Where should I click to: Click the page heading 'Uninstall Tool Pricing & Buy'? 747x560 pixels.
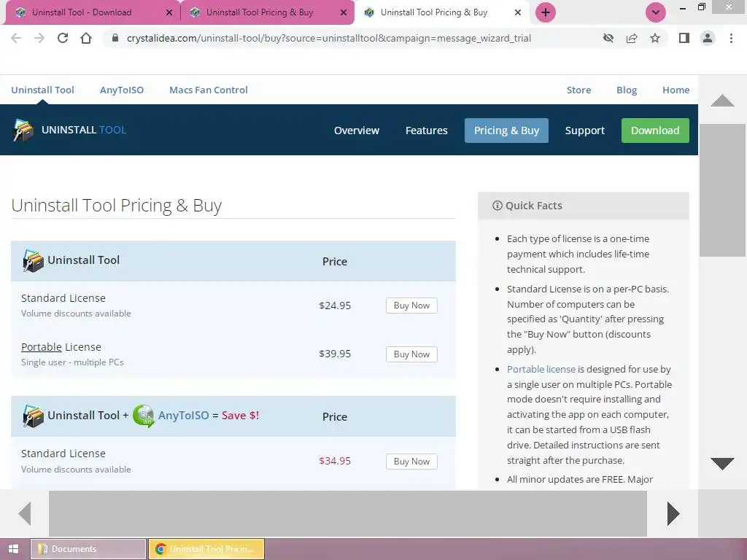pyautogui.click(x=116, y=206)
